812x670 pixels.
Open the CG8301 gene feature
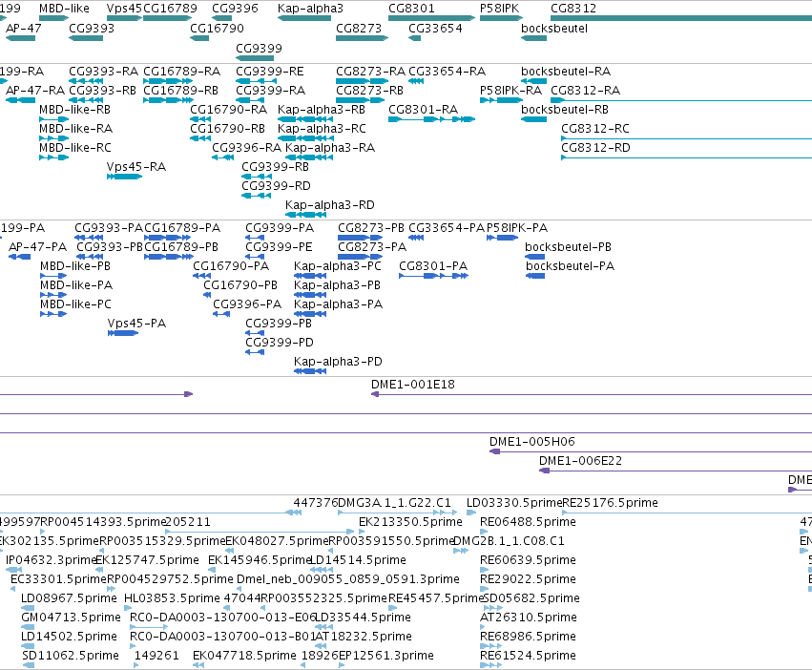(x=431, y=18)
